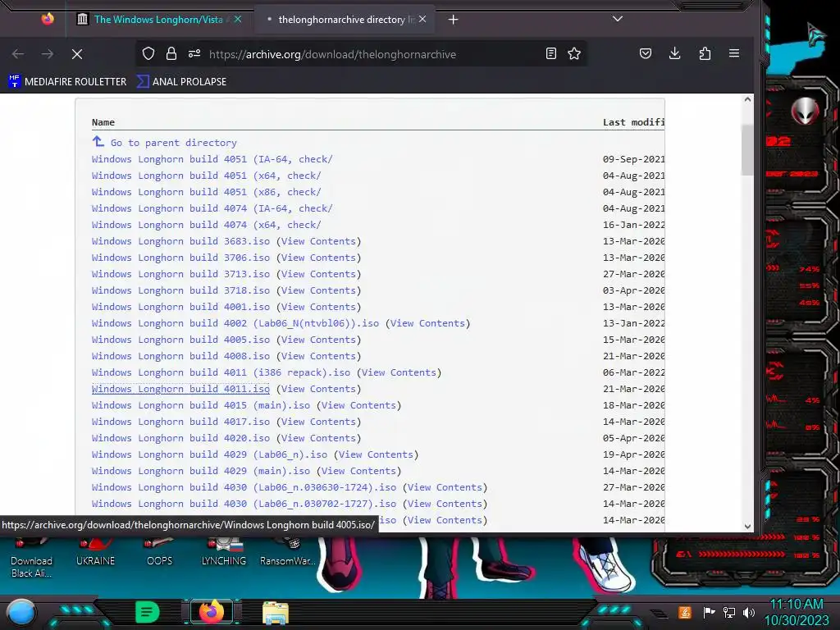Download Windows Longhorn build 4005.iso

coord(180,340)
